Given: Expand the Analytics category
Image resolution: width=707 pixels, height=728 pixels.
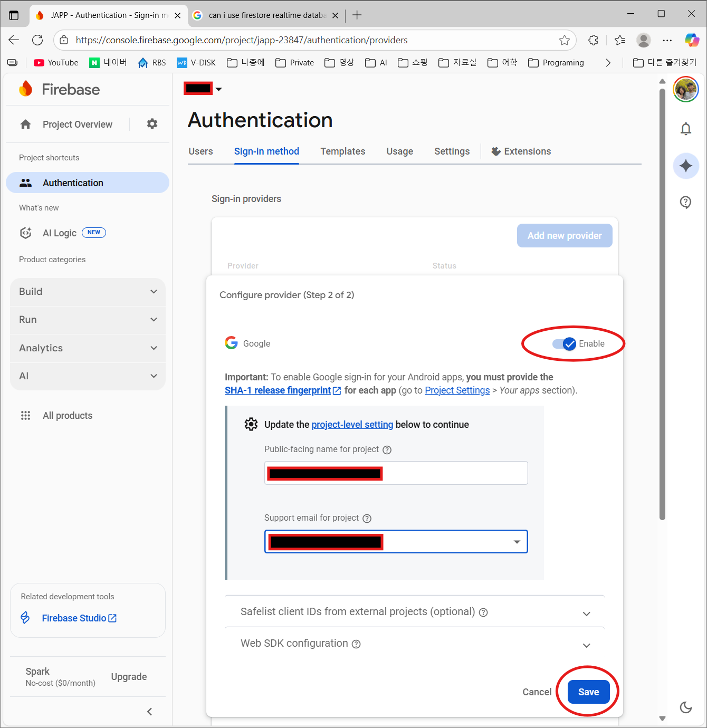Looking at the screenshot, I should 88,348.
